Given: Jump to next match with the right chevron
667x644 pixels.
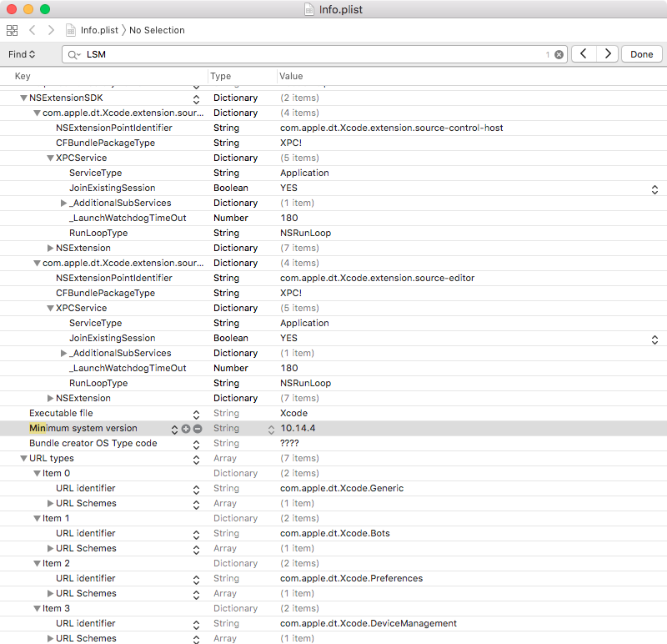Looking at the screenshot, I should (608, 53).
